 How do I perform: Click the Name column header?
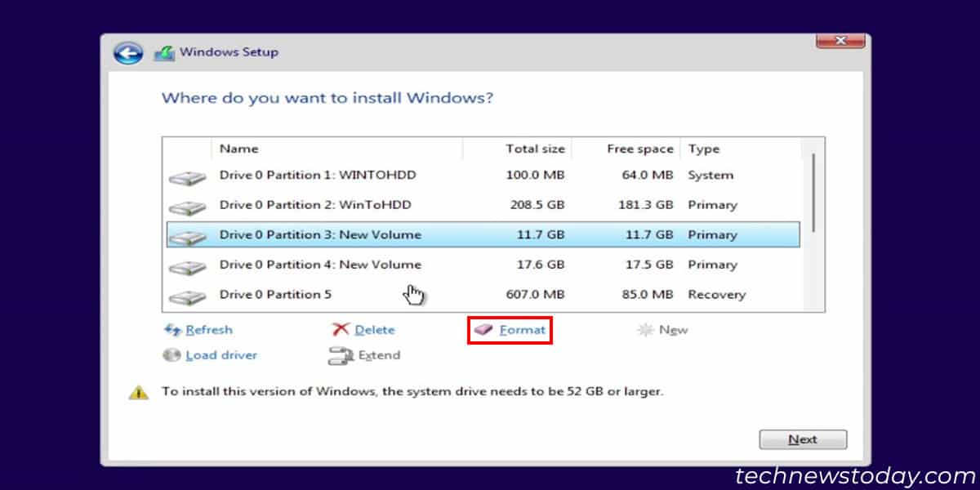coord(238,149)
